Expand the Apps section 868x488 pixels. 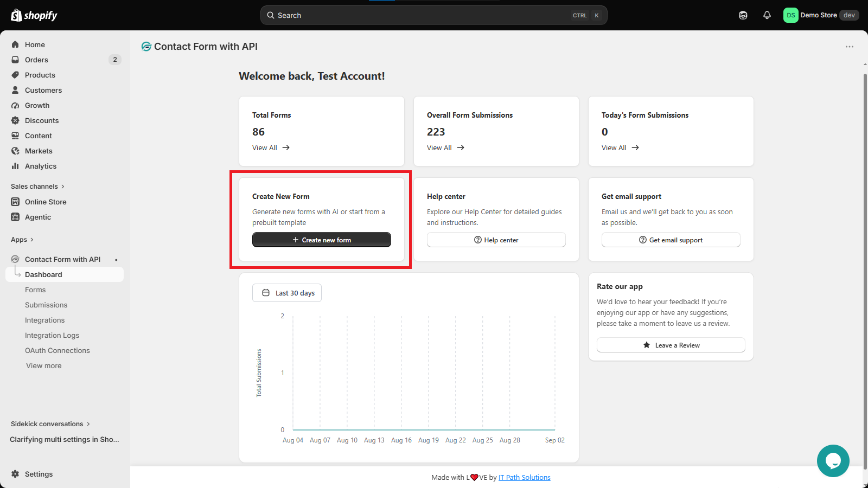tap(22, 240)
